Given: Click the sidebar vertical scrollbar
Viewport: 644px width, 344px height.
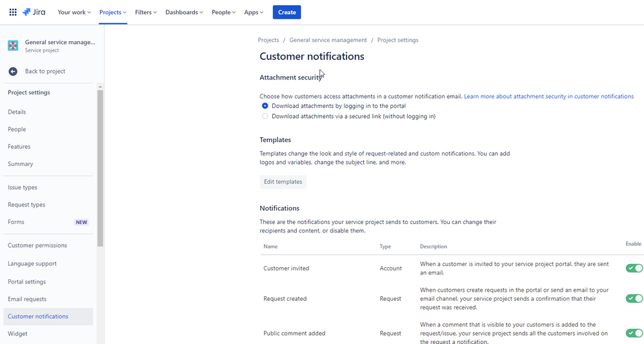Looking at the screenshot, I should (x=100, y=168).
